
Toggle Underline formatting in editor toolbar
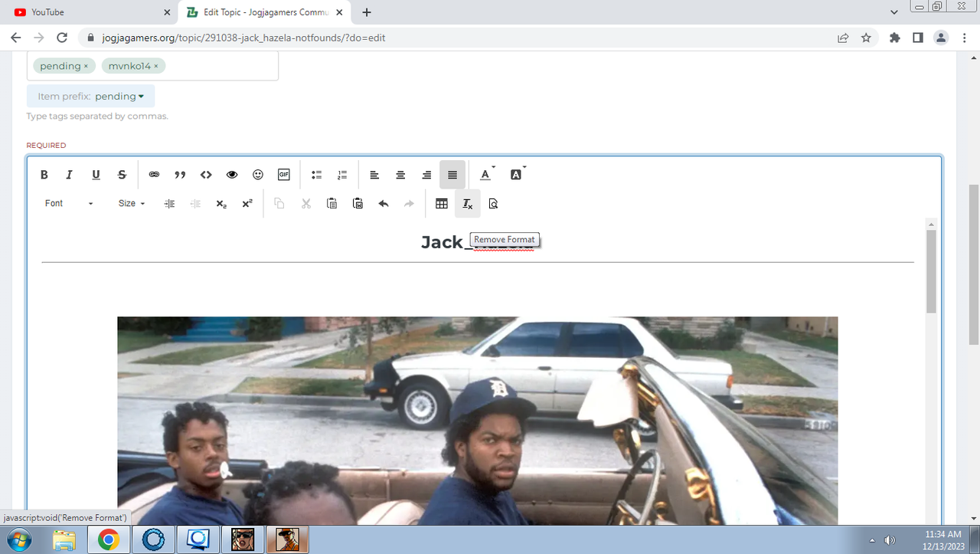[96, 175]
